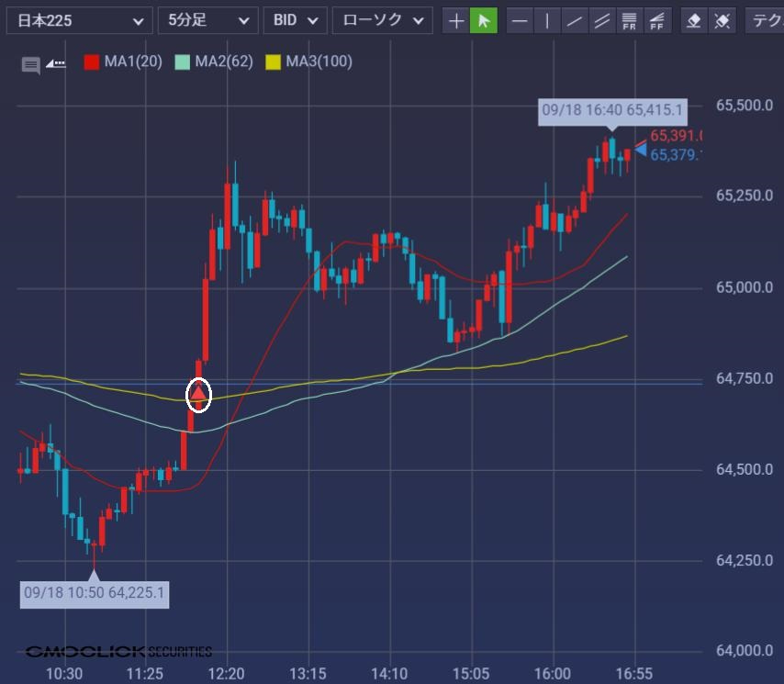Click the comment bubble icon in legend
Image resolution: width=784 pixels, height=684 pixels.
tap(31, 65)
